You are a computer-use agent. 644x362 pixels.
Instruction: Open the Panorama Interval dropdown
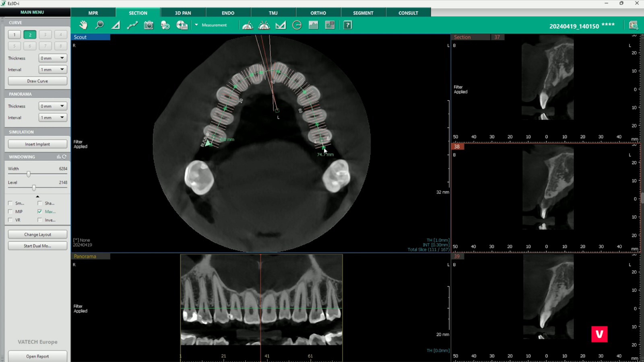click(x=53, y=117)
